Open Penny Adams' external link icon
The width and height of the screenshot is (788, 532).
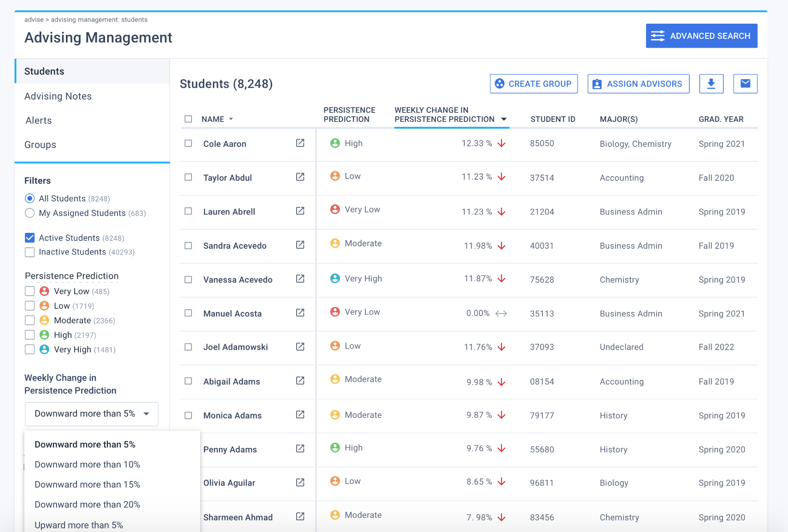(300, 448)
